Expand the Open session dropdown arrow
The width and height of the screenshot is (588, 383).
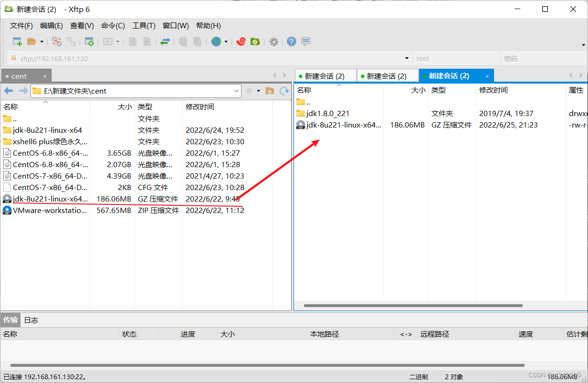pos(42,42)
